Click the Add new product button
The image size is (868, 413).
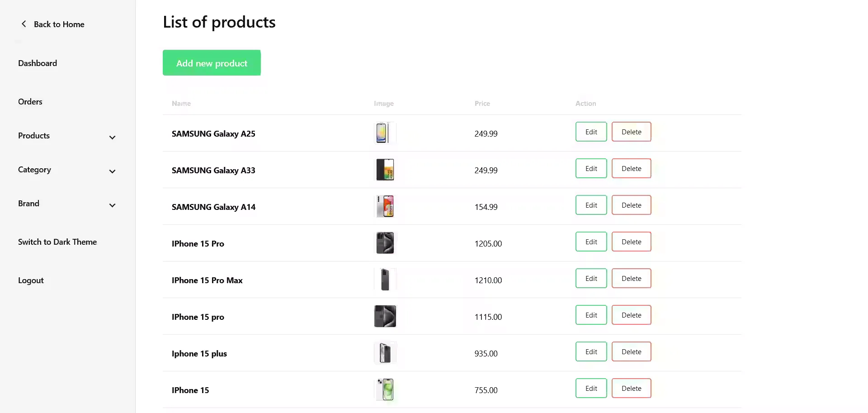point(212,63)
